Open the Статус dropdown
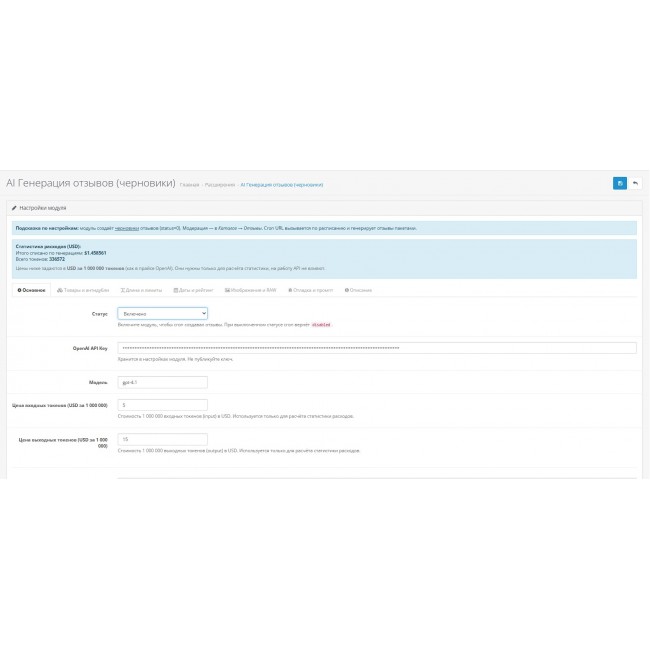 [162, 313]
